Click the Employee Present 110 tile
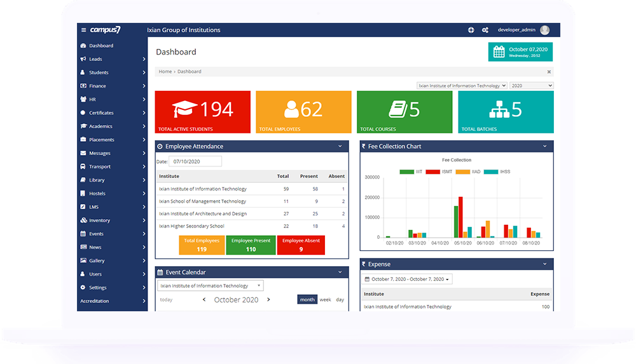This screenshot has width=636, height=364. pyautogui.click(x=251, y=245)
